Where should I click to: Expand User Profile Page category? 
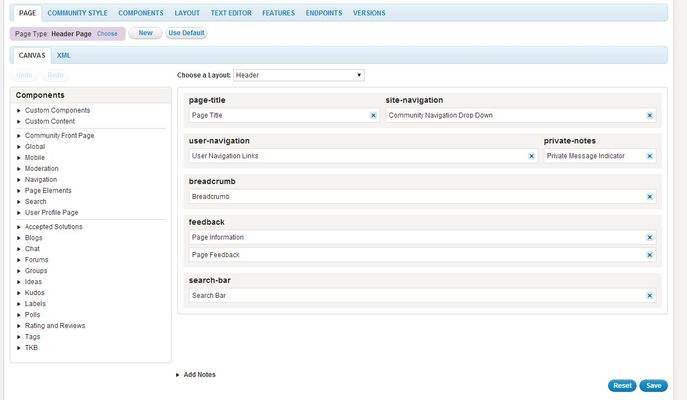(19, 212)
